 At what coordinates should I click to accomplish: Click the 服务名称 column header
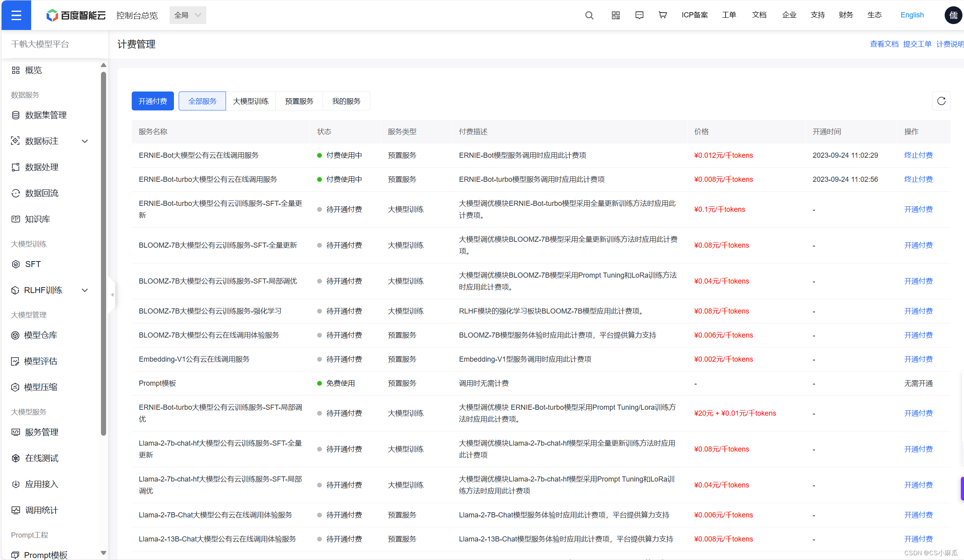click(x=153, y=132)
